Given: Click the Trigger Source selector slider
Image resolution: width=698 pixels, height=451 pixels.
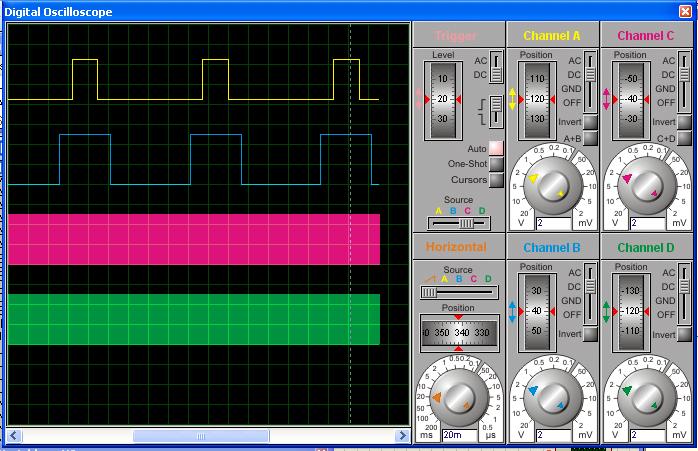Looking at the screenshot, I should click(459, 223).
